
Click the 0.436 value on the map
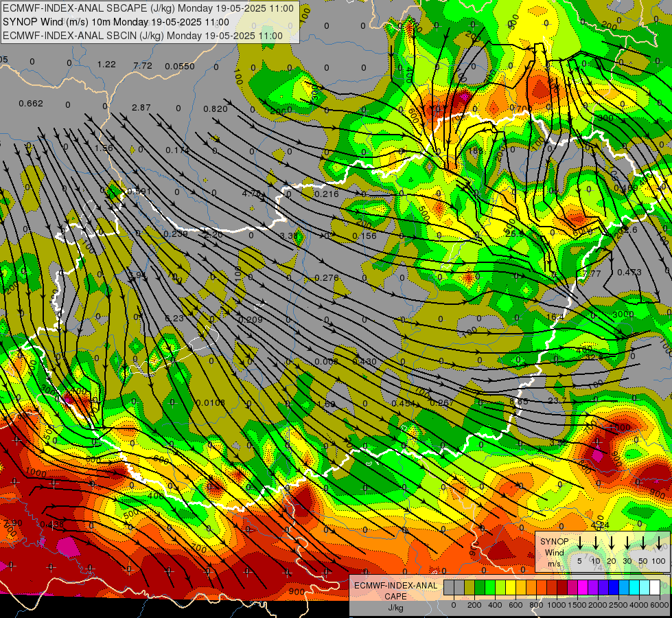coord(52,524)
